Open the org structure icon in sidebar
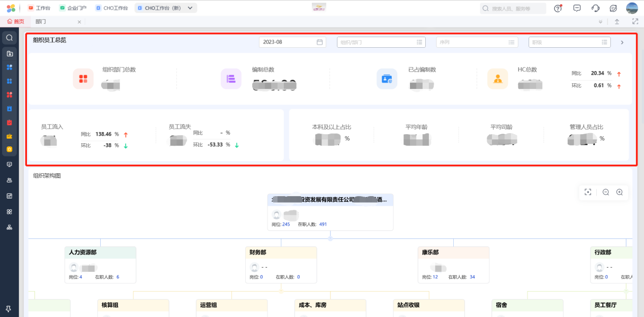Screen dimensions: 644x317 [9, 227]
